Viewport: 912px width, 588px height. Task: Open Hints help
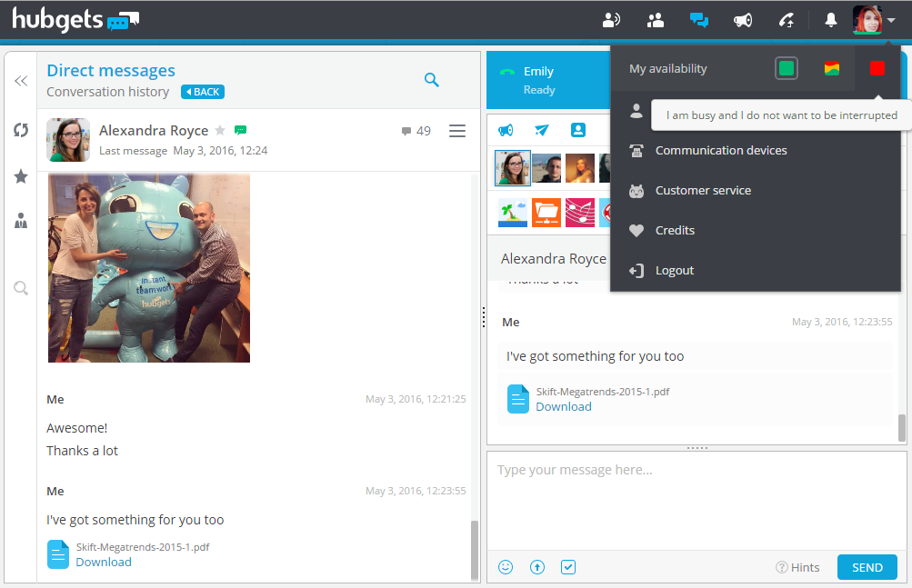coord(797,568)
